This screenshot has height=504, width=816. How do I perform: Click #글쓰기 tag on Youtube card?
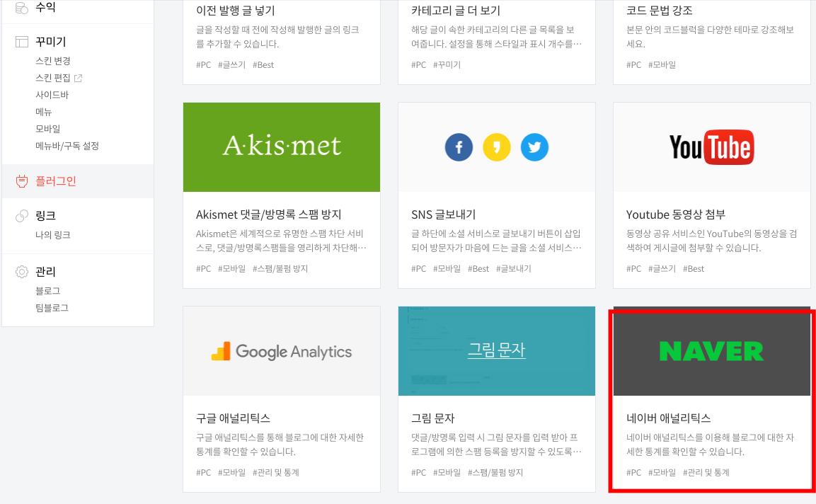pyautogui.click(x=662, y=269)
